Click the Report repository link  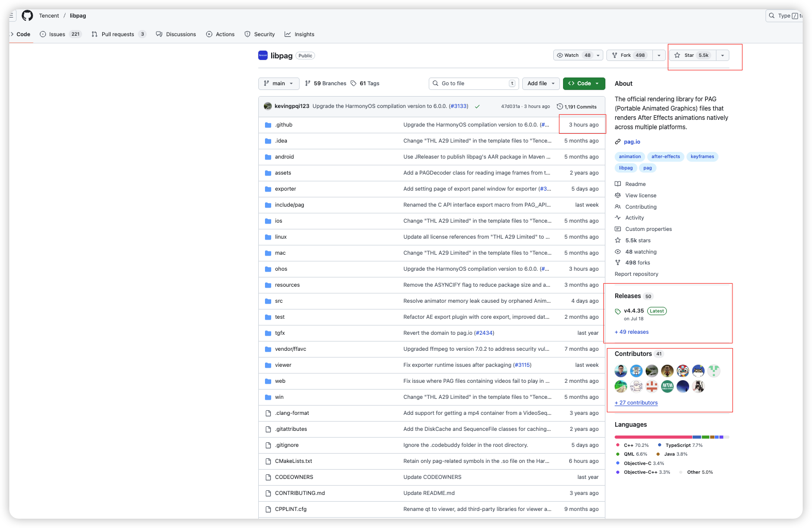[x=636, y=274]
